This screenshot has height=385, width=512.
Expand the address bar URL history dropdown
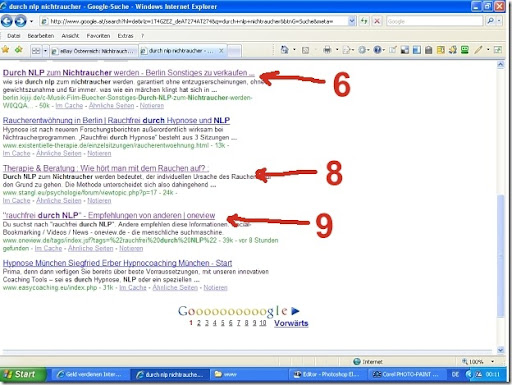pyautogui.click(x=352, y=21)
